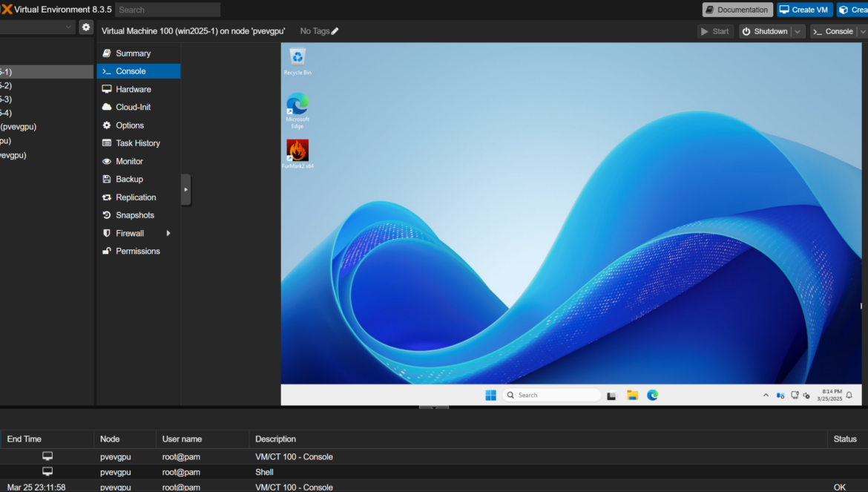
Task: Select the tree entry ending in "-2)"
Action: tap(47, 86)
